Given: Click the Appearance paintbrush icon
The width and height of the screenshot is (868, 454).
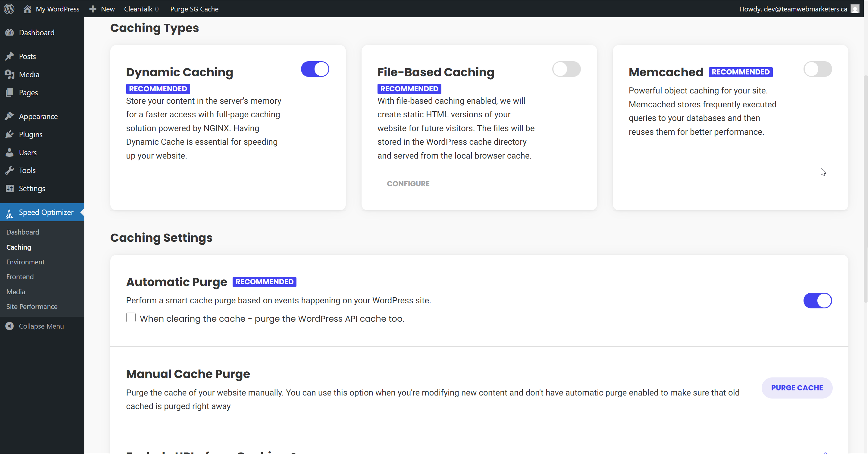Looking at the screenshot, I should click(x=9, y=116).
